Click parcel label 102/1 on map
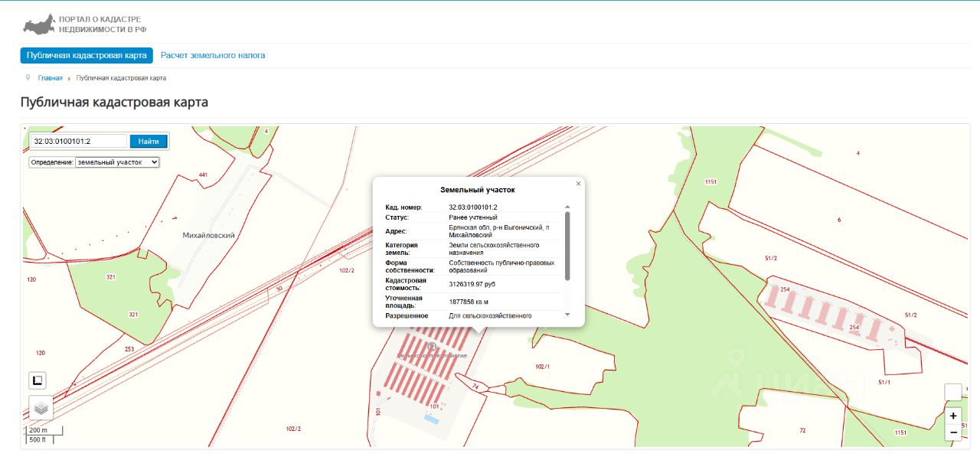Viewport: 980px width, 457px height. click(x=542, y=367)
